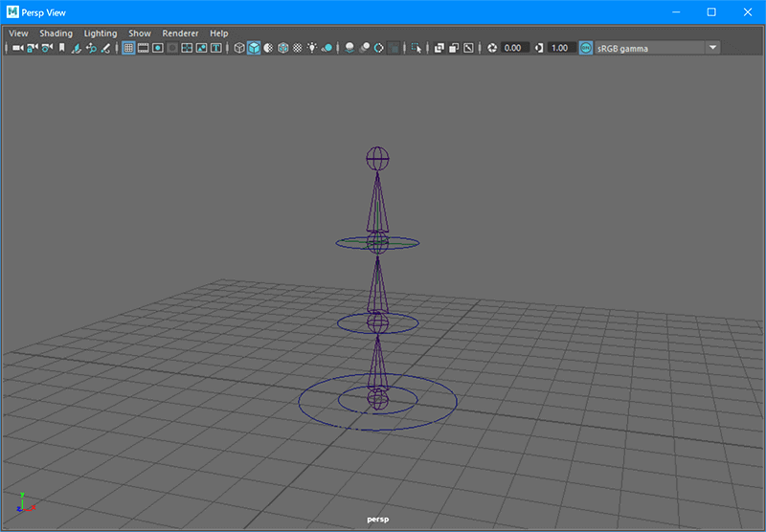Close the Persp View window
This screenshot has width=766, height=532.
tap(748, 12)
